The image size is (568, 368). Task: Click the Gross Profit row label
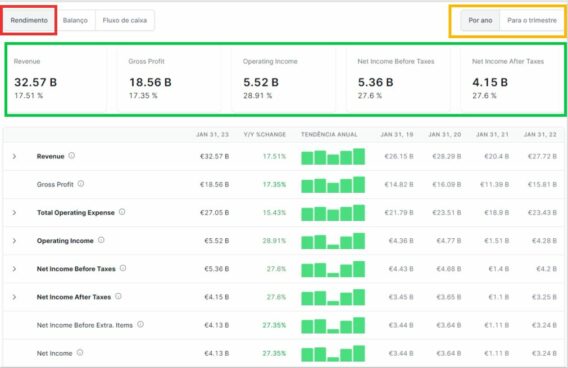point(55,185)
